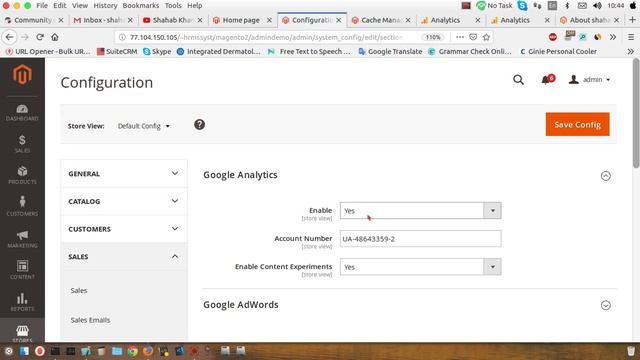Expand the Google AdWords panel
The width and height of the screenshot is (640, 360).
[606, 305]
